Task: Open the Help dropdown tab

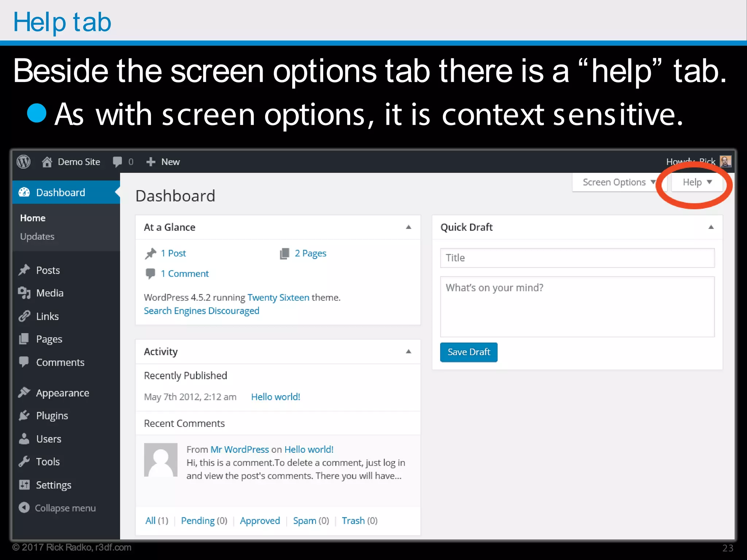Action: click(x=697, y=182)
